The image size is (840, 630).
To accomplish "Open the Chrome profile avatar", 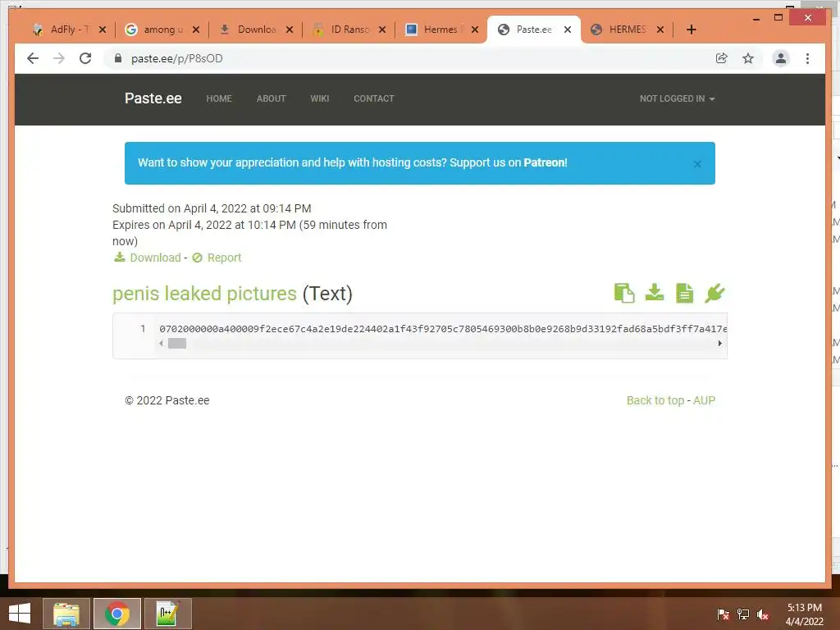I will [x=781, y=58].
